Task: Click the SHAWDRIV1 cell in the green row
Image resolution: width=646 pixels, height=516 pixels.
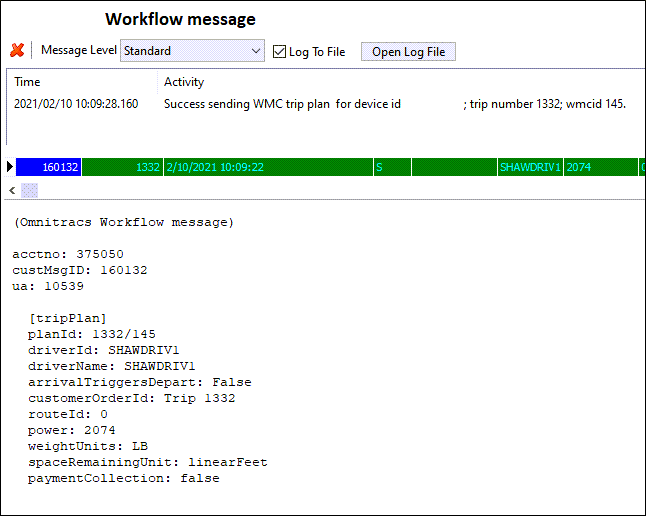Action: point(530,167)
